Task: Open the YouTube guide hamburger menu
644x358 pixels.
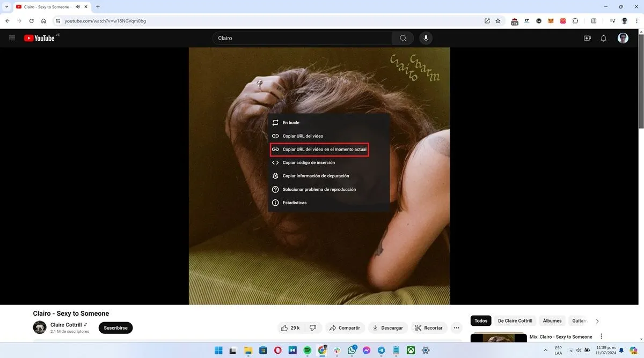Action: click(12, 38)
